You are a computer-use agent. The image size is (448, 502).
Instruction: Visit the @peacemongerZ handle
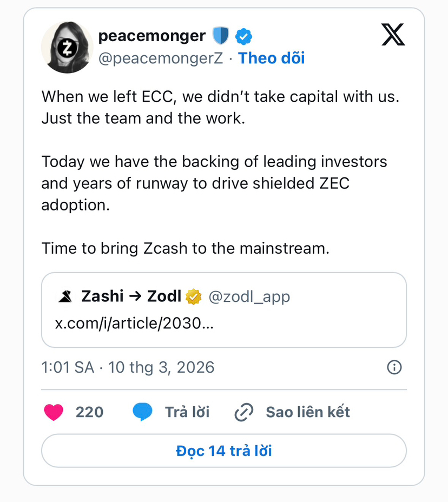[x=160, y=58]
